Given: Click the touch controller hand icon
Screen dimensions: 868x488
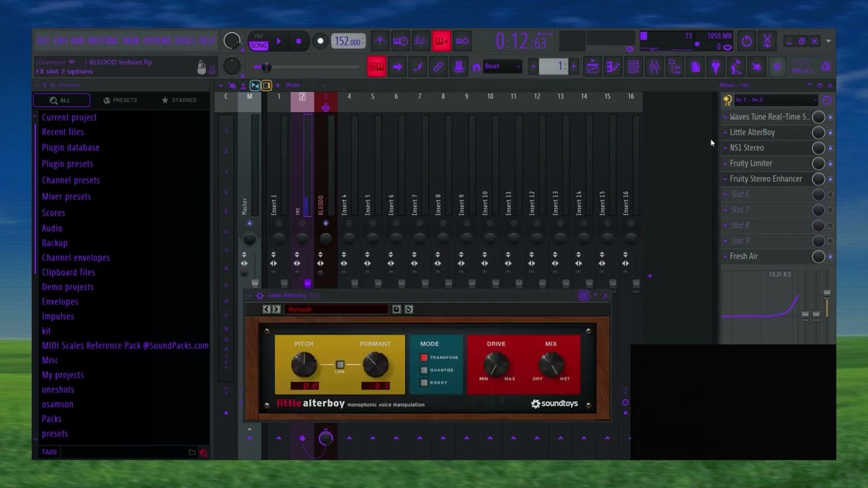Looking at the screenshot, I should 756,66.
